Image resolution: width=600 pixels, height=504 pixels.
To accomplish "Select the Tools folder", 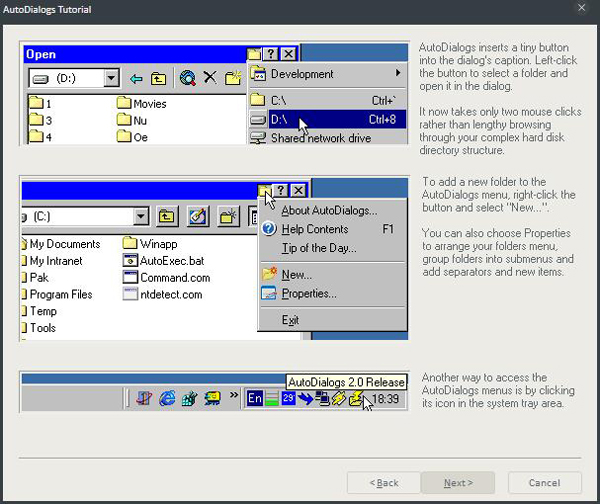I will (x=39, y=328).
